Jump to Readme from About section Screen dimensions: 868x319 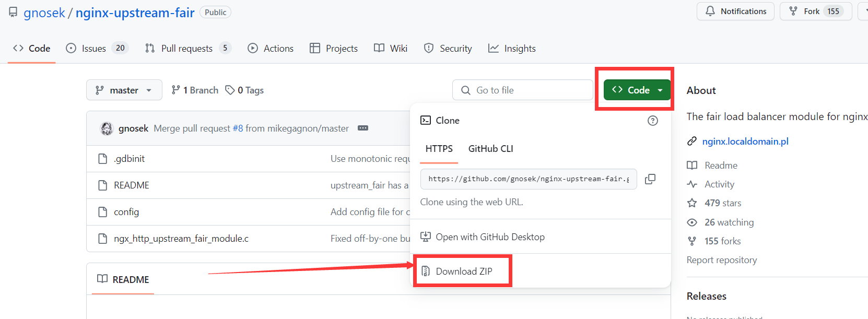pyautogui.click(x=712, y=166)
